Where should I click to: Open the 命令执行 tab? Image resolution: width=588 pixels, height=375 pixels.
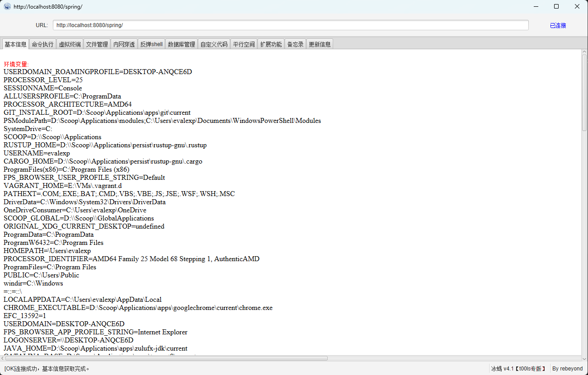(x=42, y=44)
